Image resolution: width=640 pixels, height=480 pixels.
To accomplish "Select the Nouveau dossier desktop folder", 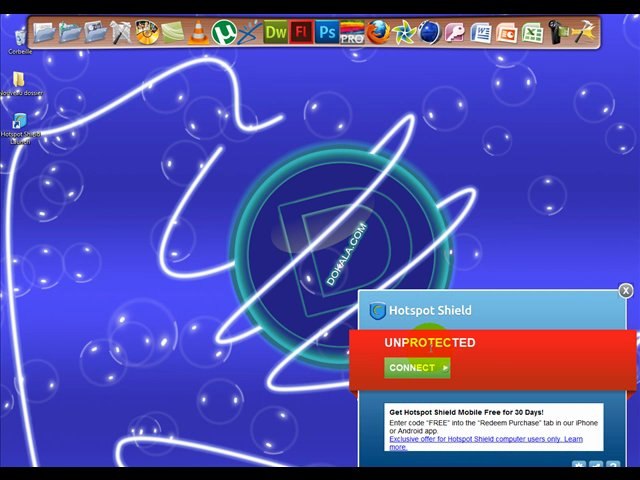I will tap(20, 84).
